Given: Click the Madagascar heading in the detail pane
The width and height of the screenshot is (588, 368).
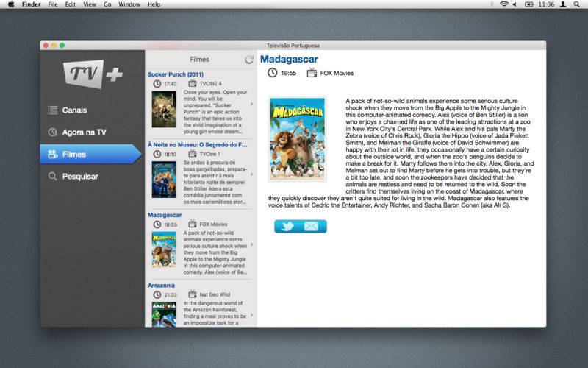Looking at the screenshot, I should pos(289,60).
